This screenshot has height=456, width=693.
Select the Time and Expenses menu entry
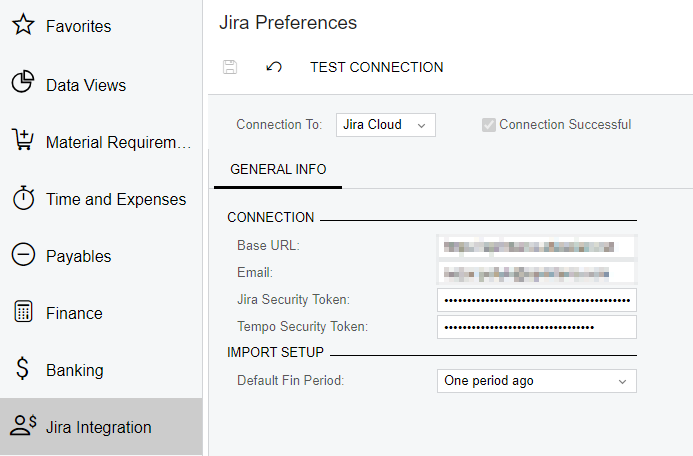coord(101,199)
